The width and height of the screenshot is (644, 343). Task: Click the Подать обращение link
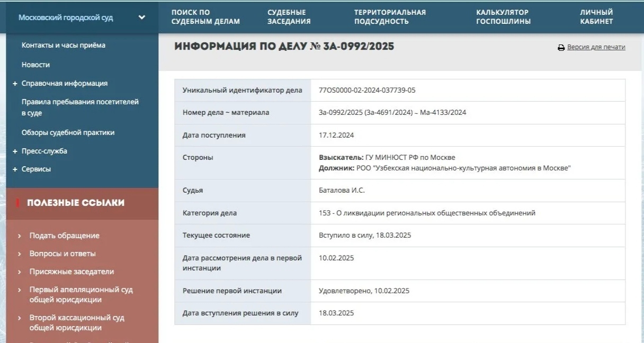tap(64, 236)
